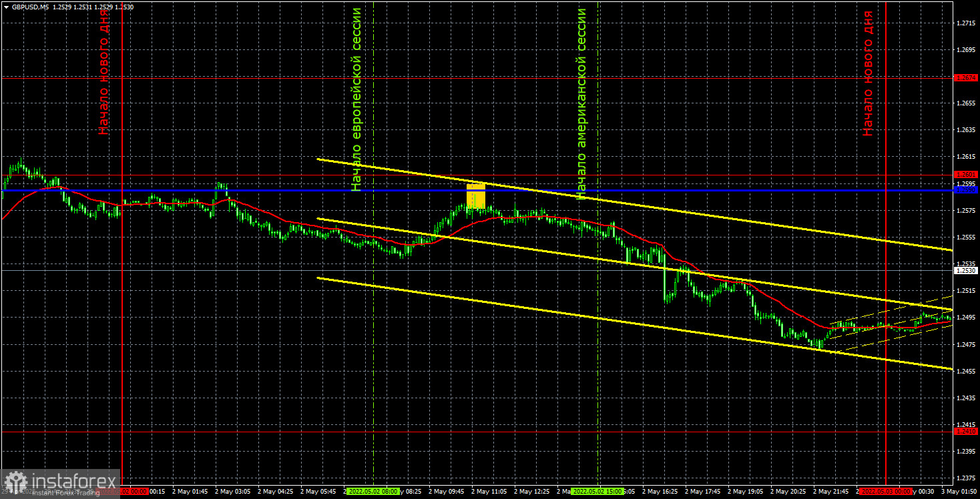
Task: Click the 2 May 19:05 time label
Action: tap(747, 491)
